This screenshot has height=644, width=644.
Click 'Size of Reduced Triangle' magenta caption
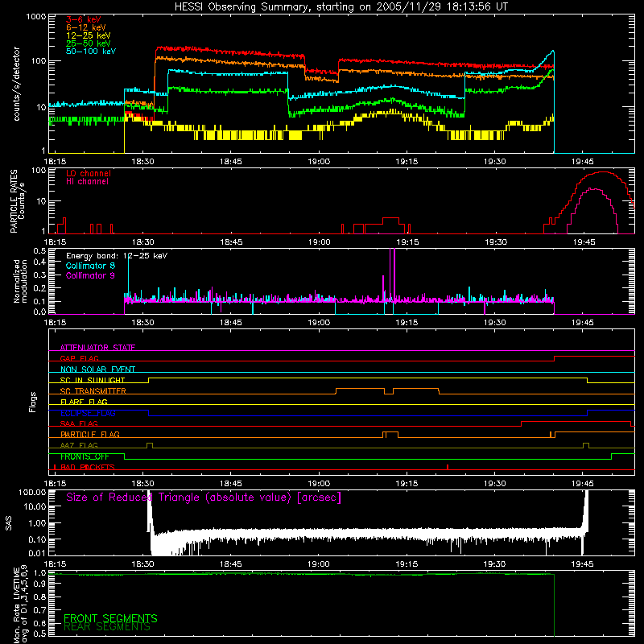[x=204, y=497]
